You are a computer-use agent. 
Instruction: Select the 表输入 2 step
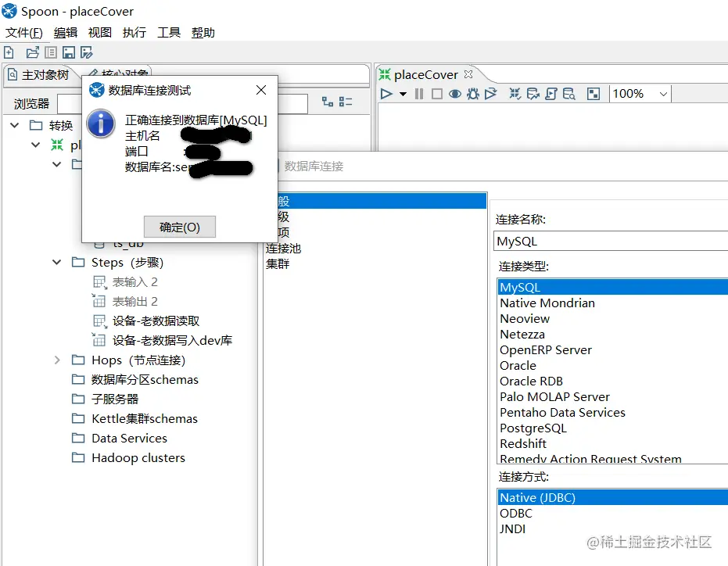[x=134, y=282]
